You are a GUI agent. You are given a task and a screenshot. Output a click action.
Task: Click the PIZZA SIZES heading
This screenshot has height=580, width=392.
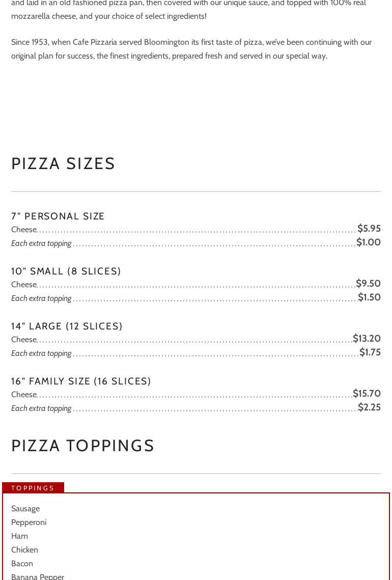(64, 163)
